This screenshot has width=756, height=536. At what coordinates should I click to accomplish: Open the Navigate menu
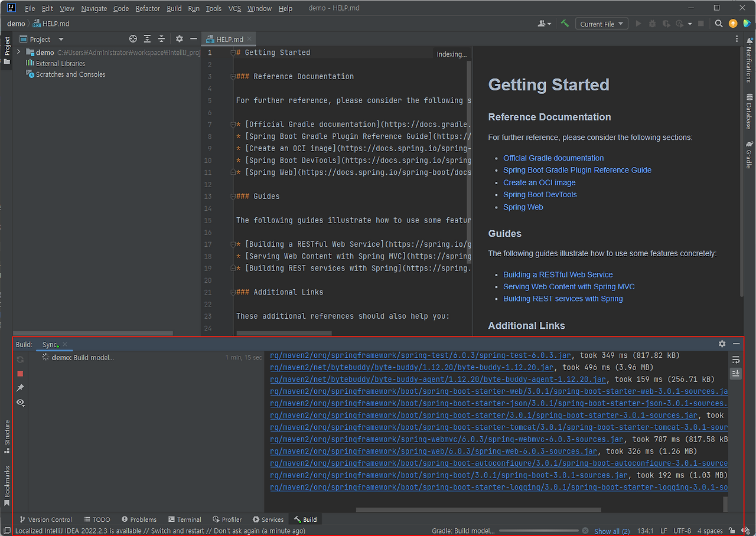click(x=94, y=8)
